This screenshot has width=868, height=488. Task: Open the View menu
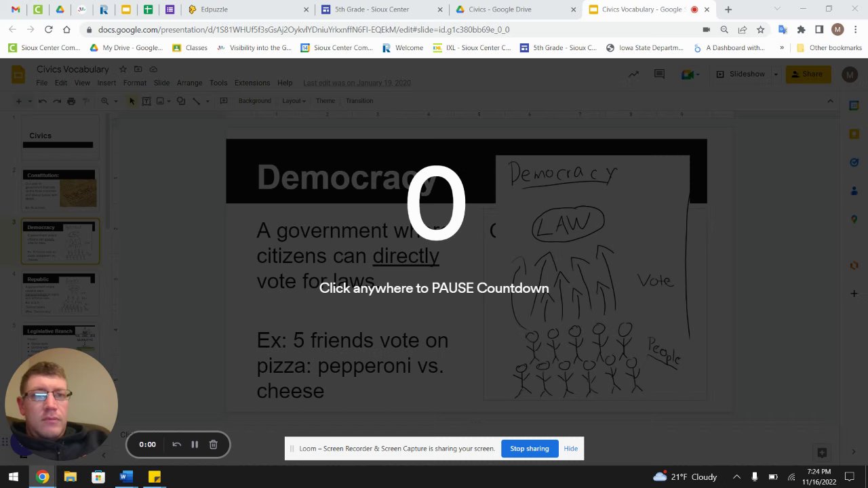pos(82,83)
